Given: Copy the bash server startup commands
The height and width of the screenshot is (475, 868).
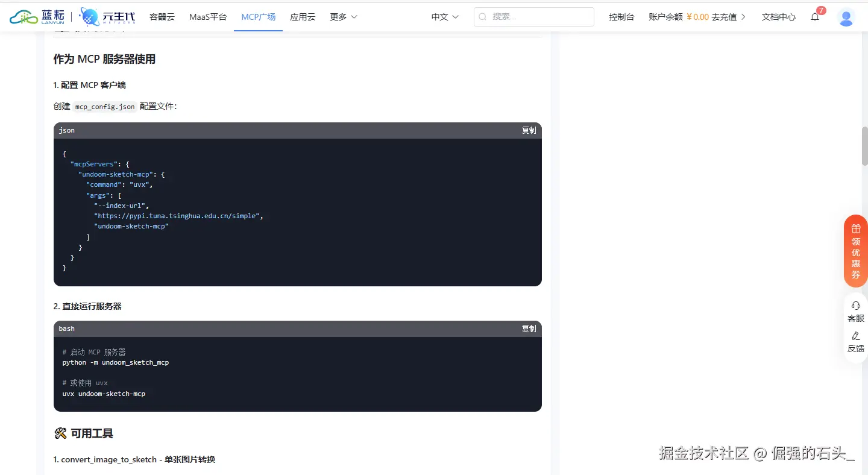Looking at the screenshot, I should (x=529, y=329).
